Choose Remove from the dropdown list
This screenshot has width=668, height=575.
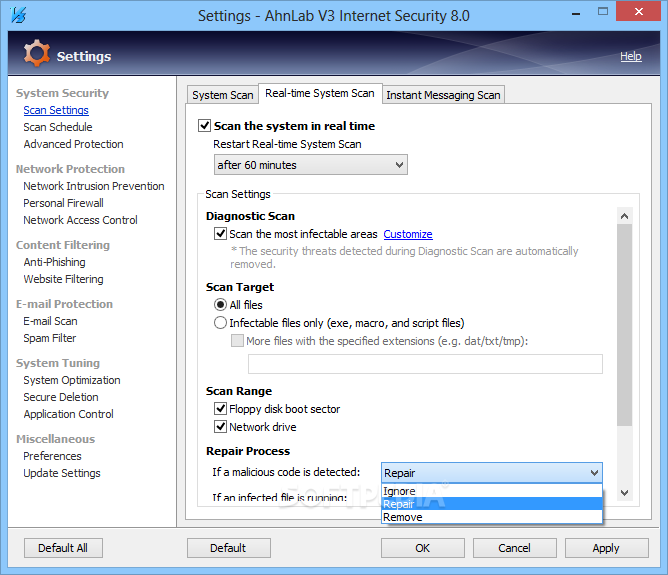pyautogui.click(x=492, y=517)
